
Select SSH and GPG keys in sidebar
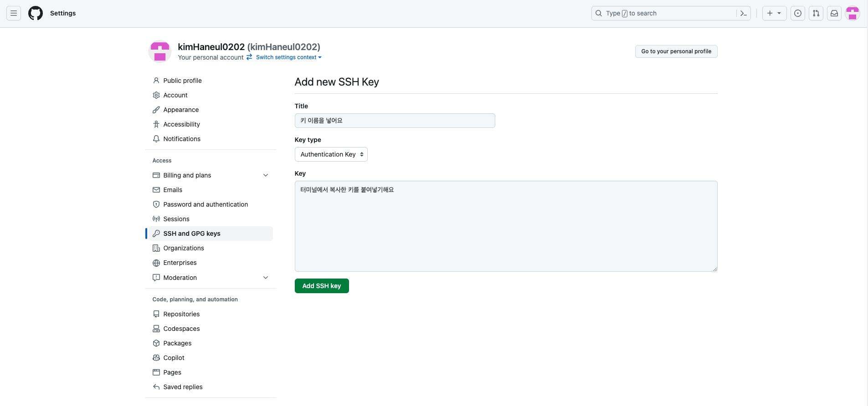coord(211,233)
